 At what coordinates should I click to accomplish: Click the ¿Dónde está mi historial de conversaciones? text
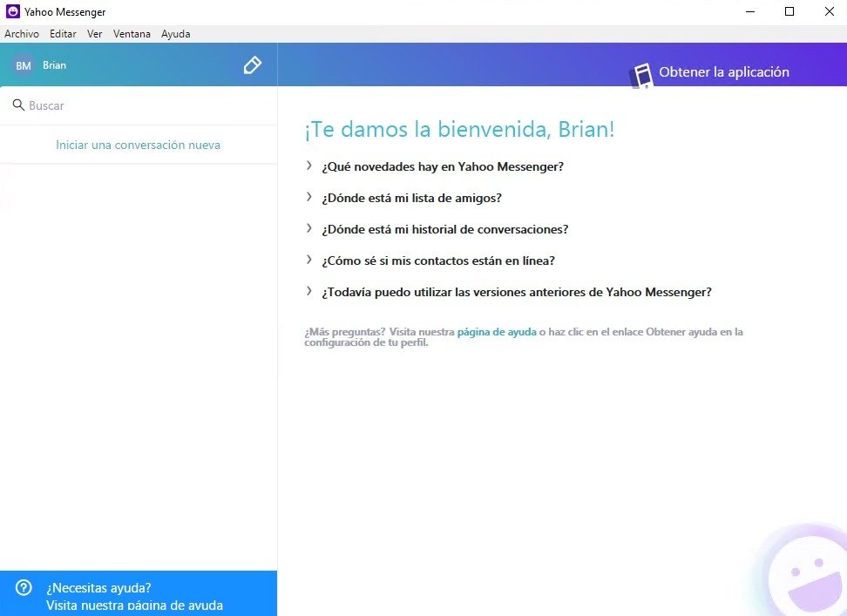click(x=445, y=229)
